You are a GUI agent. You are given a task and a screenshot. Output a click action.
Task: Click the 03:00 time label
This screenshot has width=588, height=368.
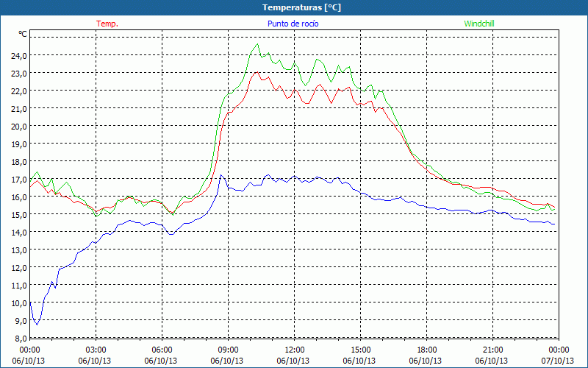pyautogui.click(x=96, y=350)
